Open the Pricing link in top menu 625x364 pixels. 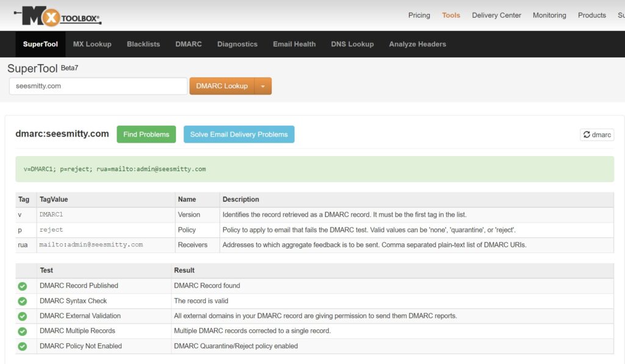point(419,15)
